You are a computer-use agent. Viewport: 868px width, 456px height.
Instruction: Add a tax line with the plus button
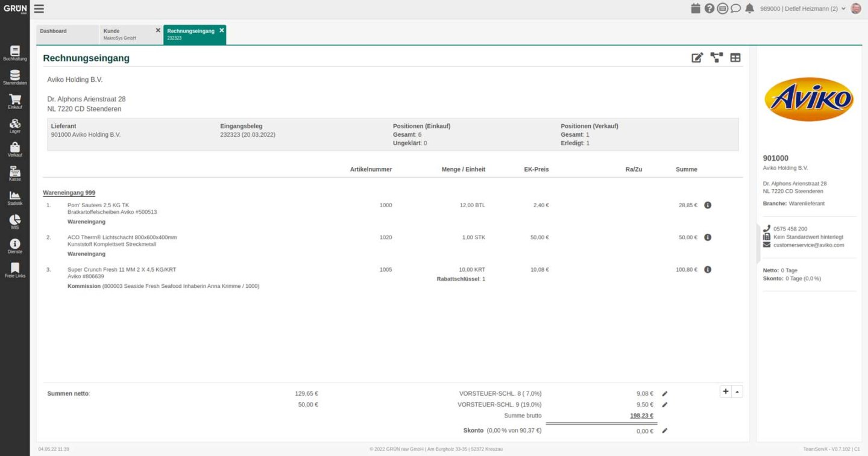[x=726, y=392]
